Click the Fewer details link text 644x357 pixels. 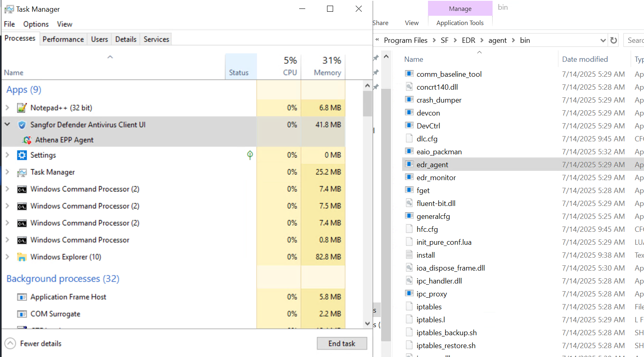41,344
